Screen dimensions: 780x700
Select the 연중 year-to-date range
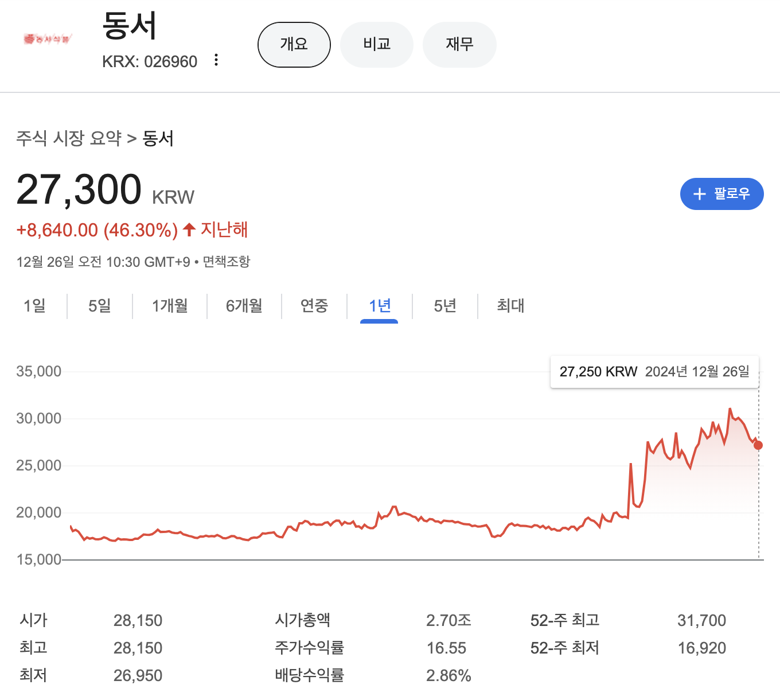click(x=314, y=306)
